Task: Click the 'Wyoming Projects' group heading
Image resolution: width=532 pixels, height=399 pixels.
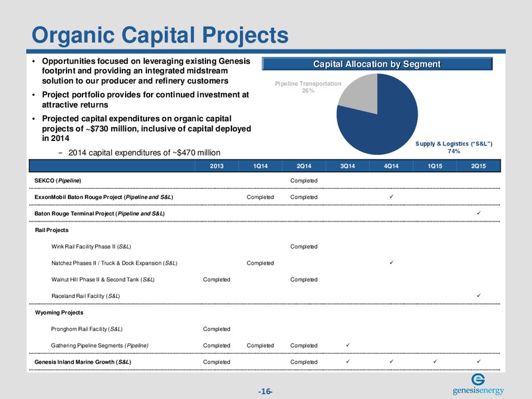Action: (x=59, y=313)
